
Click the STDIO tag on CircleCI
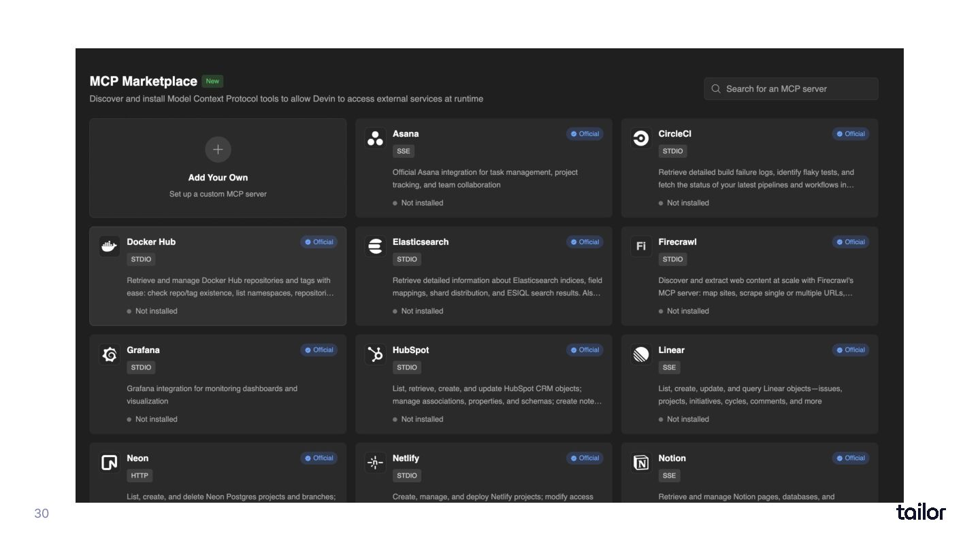coord(672,151)
